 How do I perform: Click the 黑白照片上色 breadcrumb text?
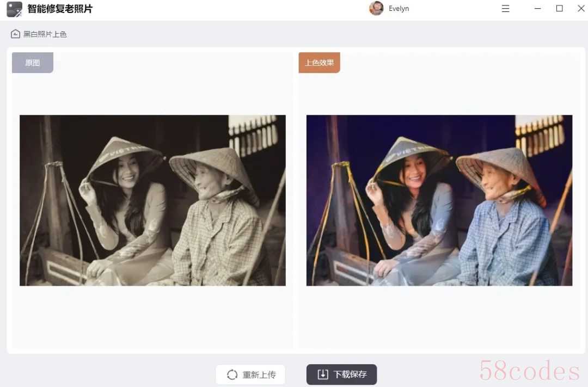[x=45, y=34]
